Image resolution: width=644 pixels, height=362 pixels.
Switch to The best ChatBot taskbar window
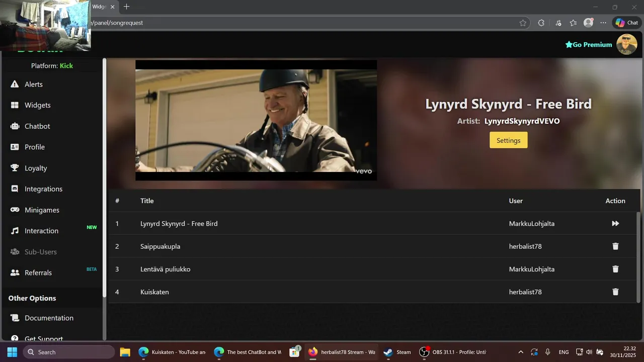(x=247, y=352)
